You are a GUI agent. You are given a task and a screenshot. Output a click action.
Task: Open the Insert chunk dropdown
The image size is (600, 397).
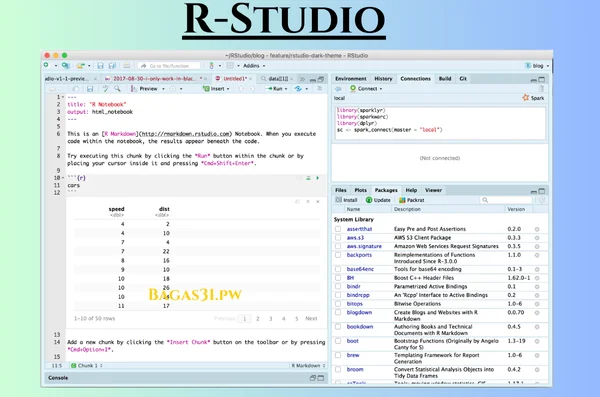(x=216, y=89)
